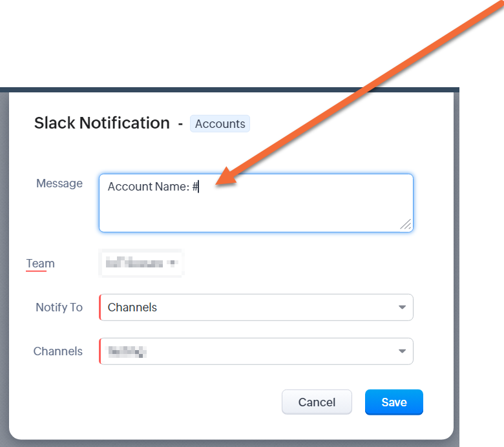Click the Message field label
The height and width of the screenshot is (447, 504).
click(59, 183)
